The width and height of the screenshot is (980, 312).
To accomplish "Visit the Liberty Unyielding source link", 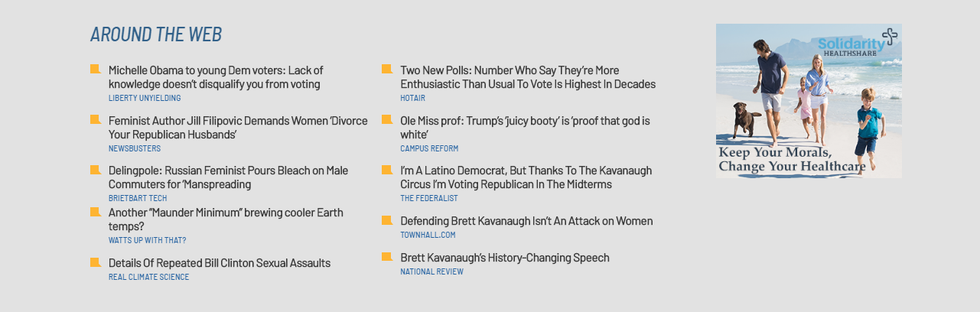I will [145, 98].
